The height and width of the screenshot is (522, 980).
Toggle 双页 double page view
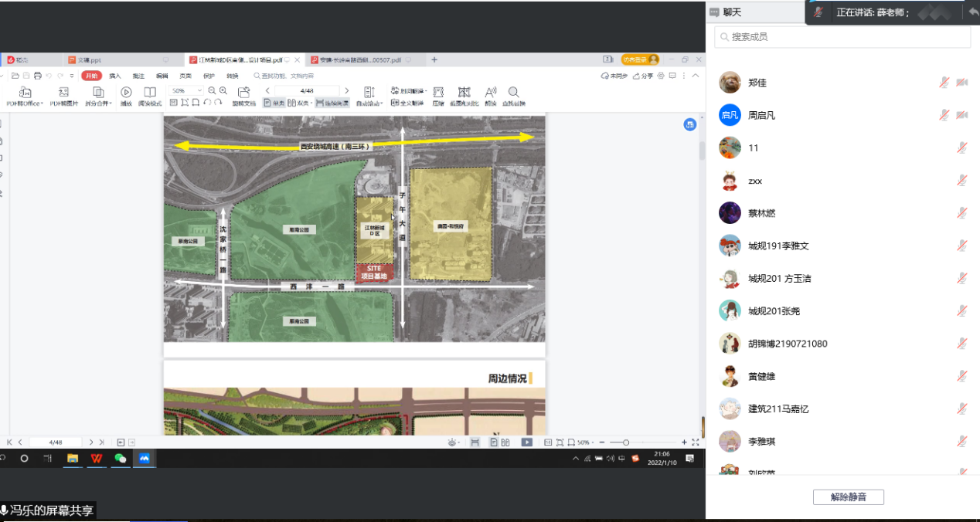click(302, 103)
